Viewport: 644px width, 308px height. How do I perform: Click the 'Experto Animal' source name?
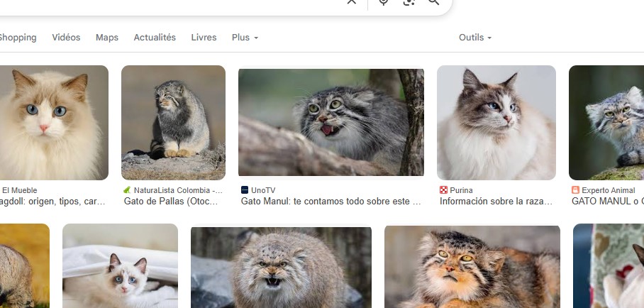pyautogui.click(x=609, y=190)
